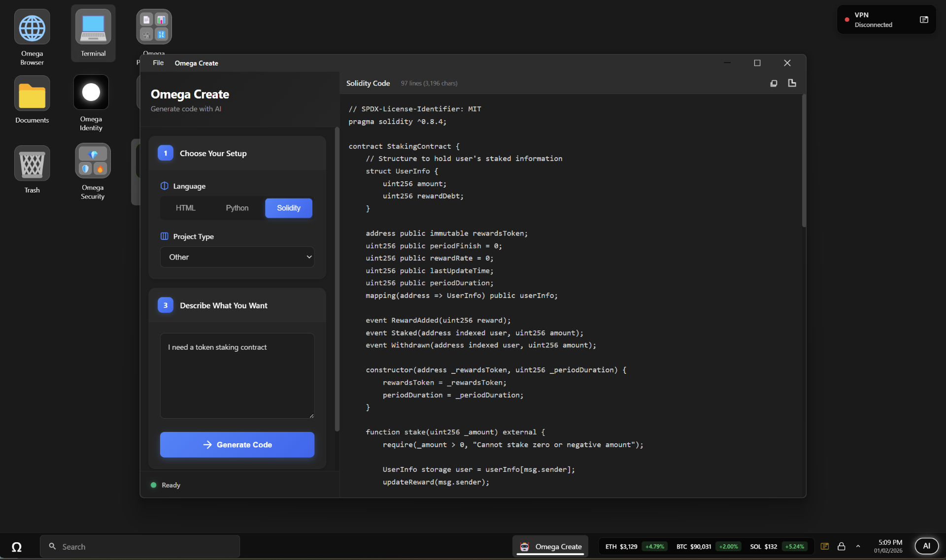Switch to the Omega Create taskbar item
946x560 pixels.
pos(550,546)
